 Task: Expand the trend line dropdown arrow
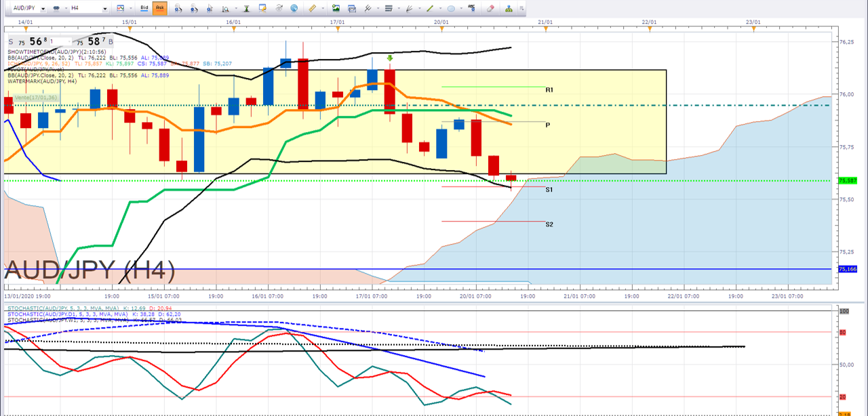click(x=440, y=8)
